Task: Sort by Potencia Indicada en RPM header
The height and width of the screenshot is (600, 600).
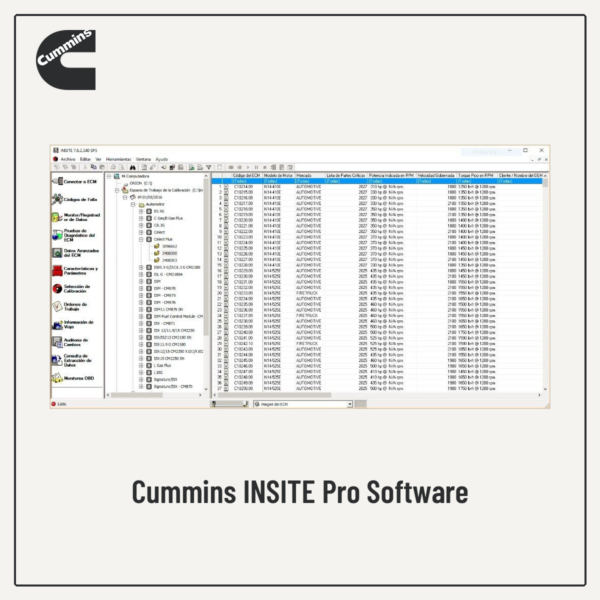Action: pyautogui.click(x=391, y=175)
